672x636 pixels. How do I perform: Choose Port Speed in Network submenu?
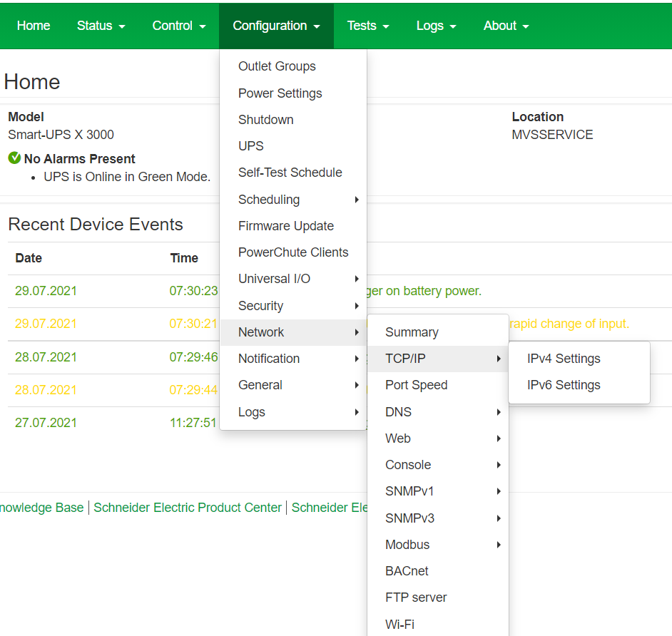[438, 385]
